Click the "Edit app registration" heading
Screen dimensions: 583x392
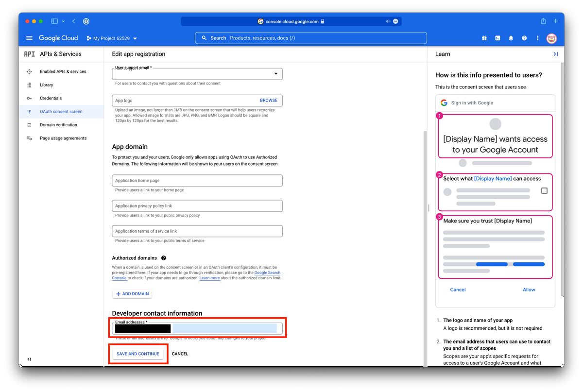pyautogui.click(x=138, y=54)
